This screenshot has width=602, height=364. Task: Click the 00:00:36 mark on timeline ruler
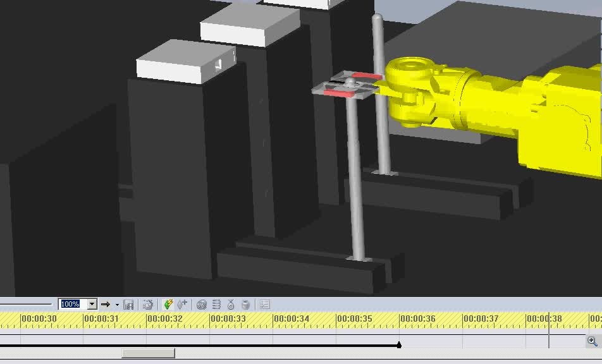click(418, 318)
